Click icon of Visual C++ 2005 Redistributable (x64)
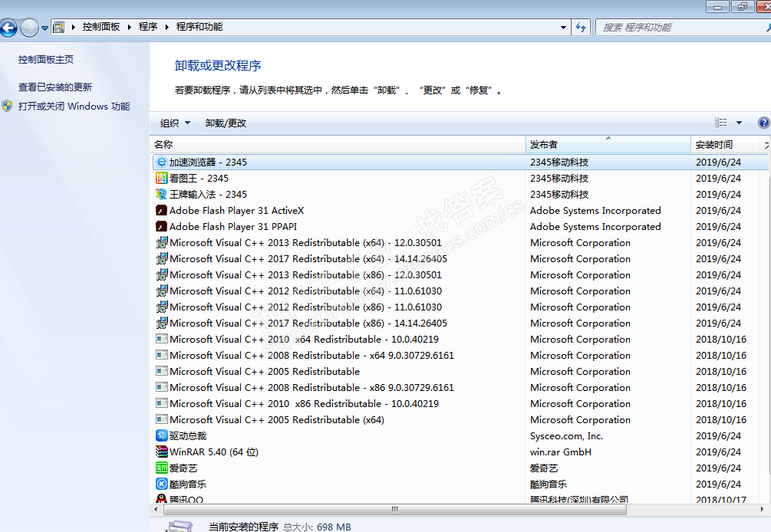 [x=162, y=419]
